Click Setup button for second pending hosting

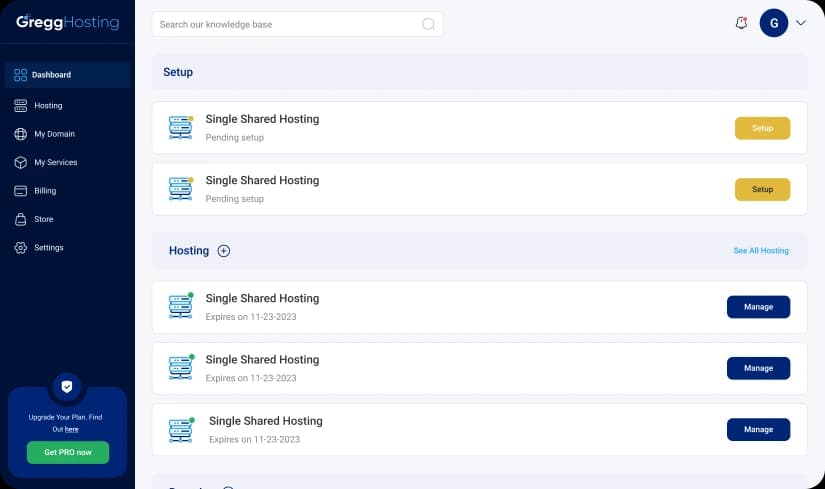coord(762,189)
